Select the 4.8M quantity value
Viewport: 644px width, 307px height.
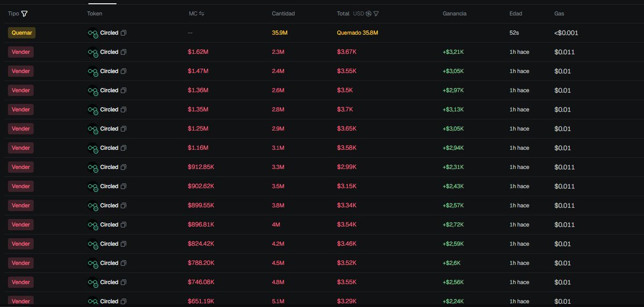pos(278,282)
